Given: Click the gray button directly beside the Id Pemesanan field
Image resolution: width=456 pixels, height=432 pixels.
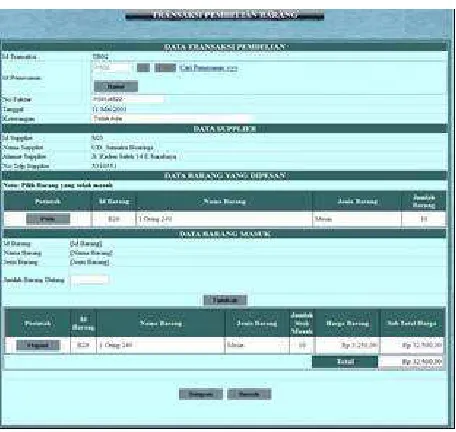Looking at the screenshot, I should (143, 68).
